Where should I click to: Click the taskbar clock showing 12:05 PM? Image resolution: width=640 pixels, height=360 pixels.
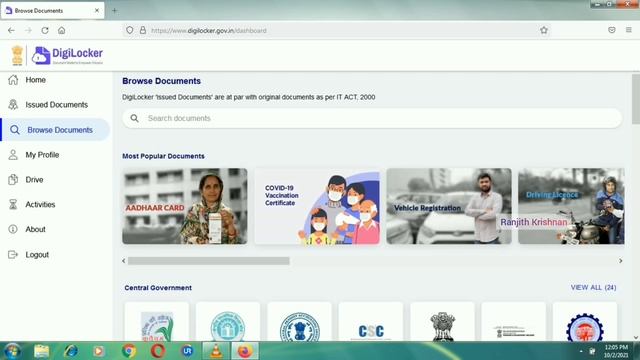[x=616, y=351]
